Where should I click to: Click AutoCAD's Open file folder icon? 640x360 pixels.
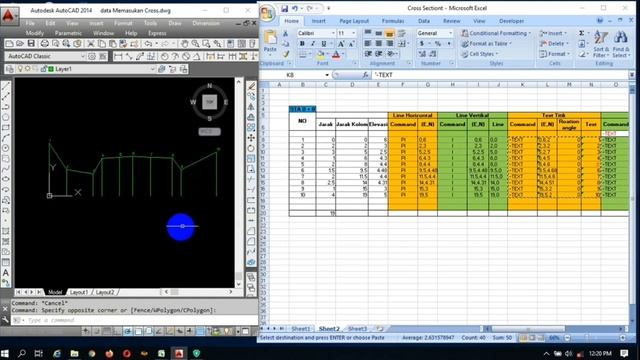point(20,44)
